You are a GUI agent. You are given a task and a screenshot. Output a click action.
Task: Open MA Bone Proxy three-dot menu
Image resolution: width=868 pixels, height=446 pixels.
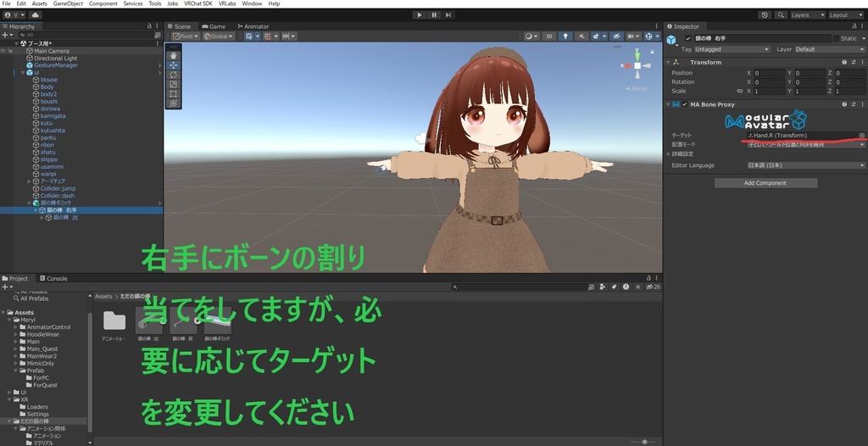[x=861, y=104]
